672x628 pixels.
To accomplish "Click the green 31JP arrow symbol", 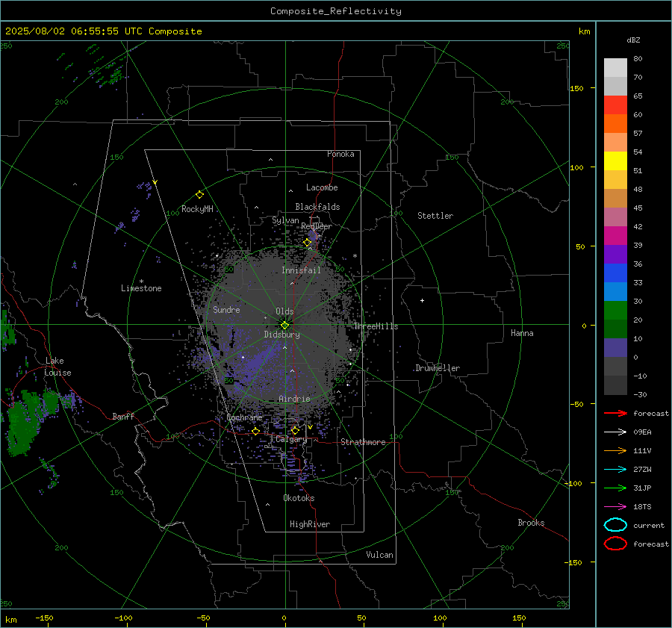I will tap(615, 488).
